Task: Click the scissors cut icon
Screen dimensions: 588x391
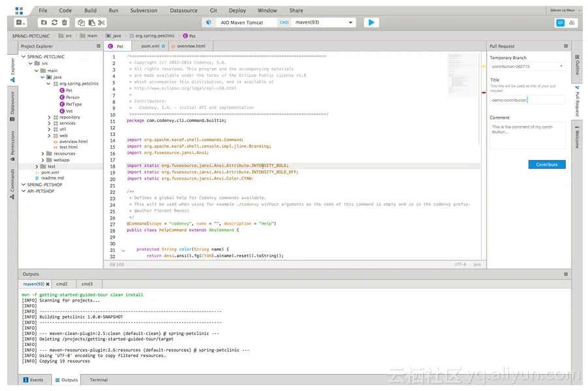Action: click(x=101, y=23)
